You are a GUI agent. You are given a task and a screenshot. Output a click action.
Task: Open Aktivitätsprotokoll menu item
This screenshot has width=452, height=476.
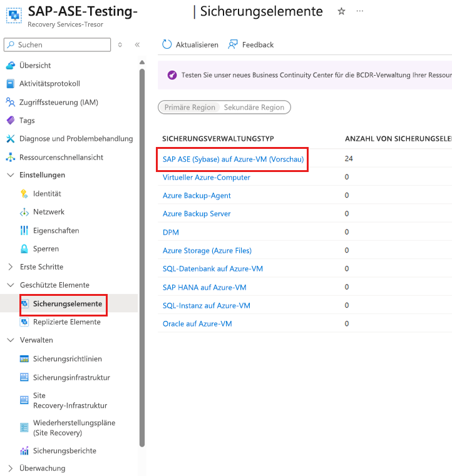pos(49,83)
